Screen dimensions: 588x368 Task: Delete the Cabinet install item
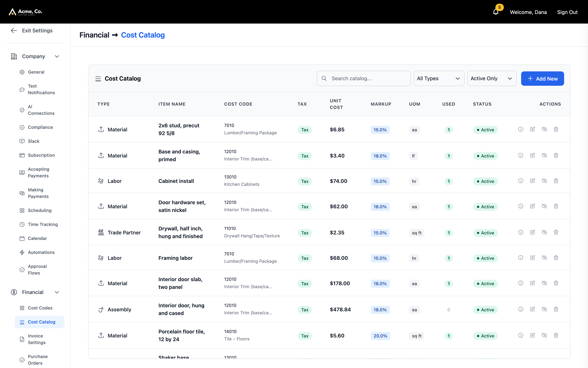coord(556,181)
